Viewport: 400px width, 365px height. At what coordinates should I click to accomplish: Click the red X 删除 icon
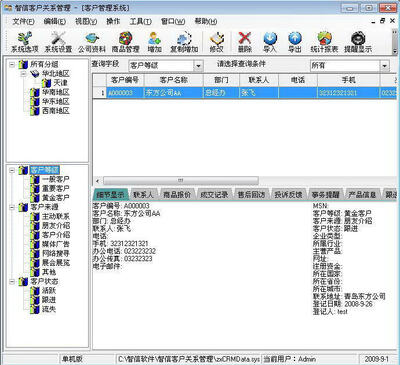[245, 42]
